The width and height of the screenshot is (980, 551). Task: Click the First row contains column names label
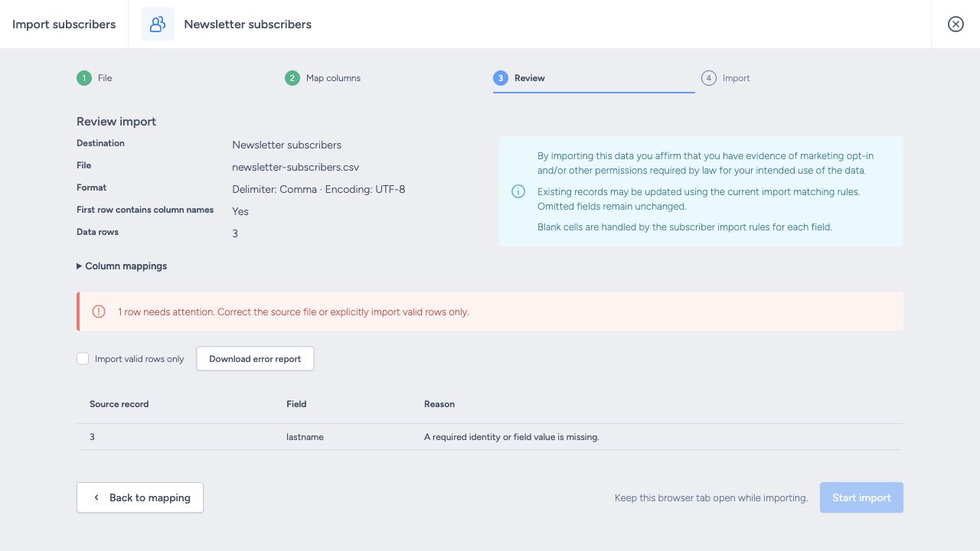(x=145, y=210)
